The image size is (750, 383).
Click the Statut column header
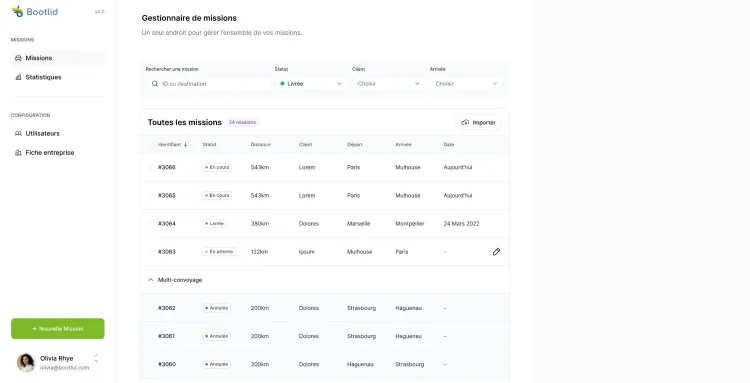point(210,144)
